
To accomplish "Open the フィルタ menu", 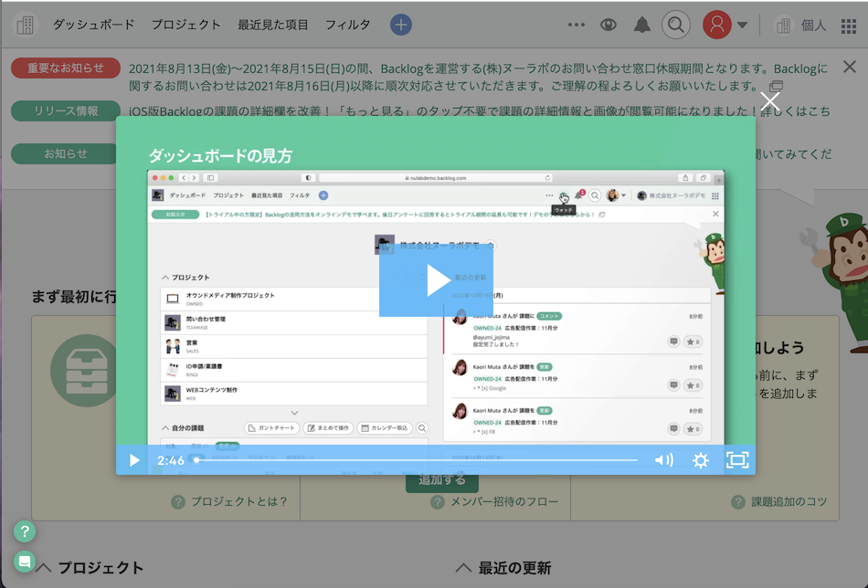I will [x=347, y=25].
